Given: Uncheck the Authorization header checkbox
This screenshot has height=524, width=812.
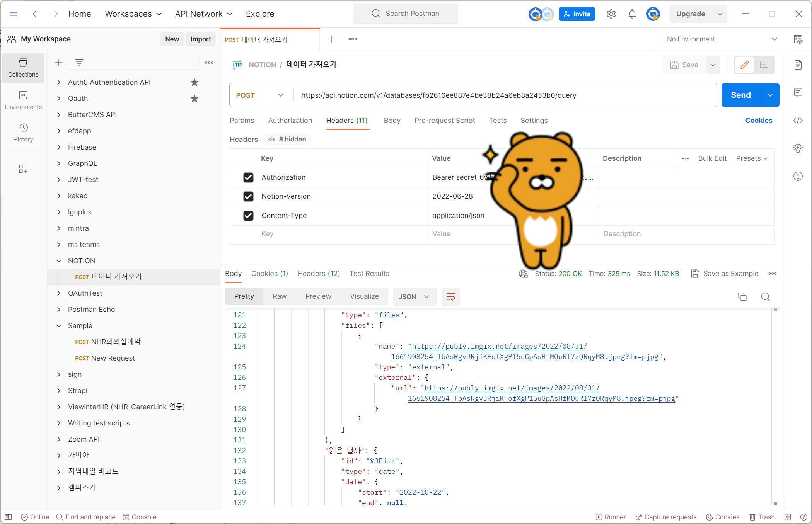Looking at the screenshot, I should pyautogui.click(x=248, y=177).
